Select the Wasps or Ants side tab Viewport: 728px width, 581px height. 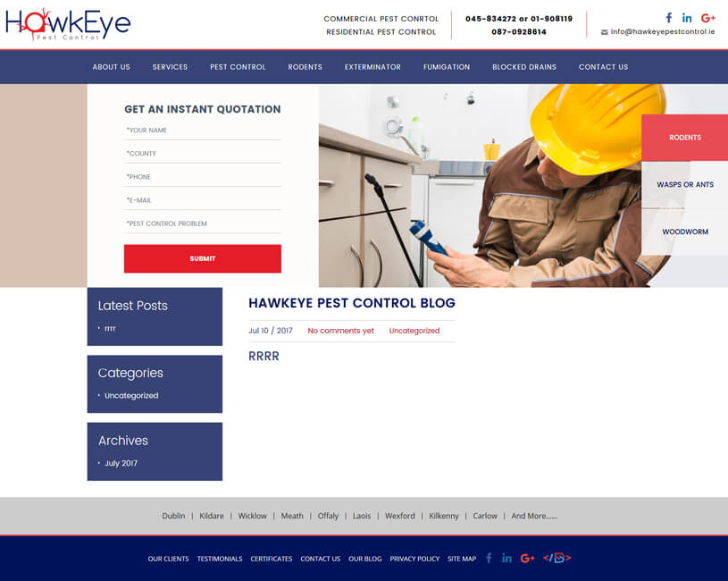click(x=685, y=185)
